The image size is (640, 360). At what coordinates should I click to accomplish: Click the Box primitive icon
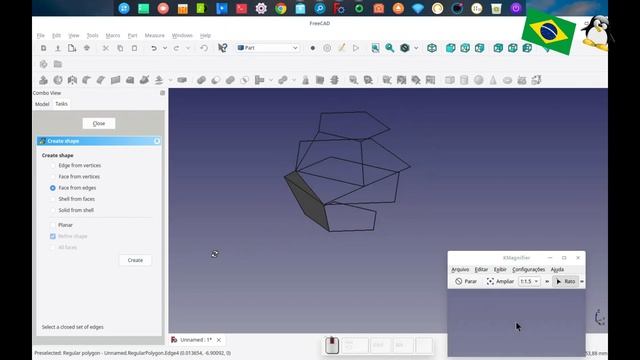[450, 80]
